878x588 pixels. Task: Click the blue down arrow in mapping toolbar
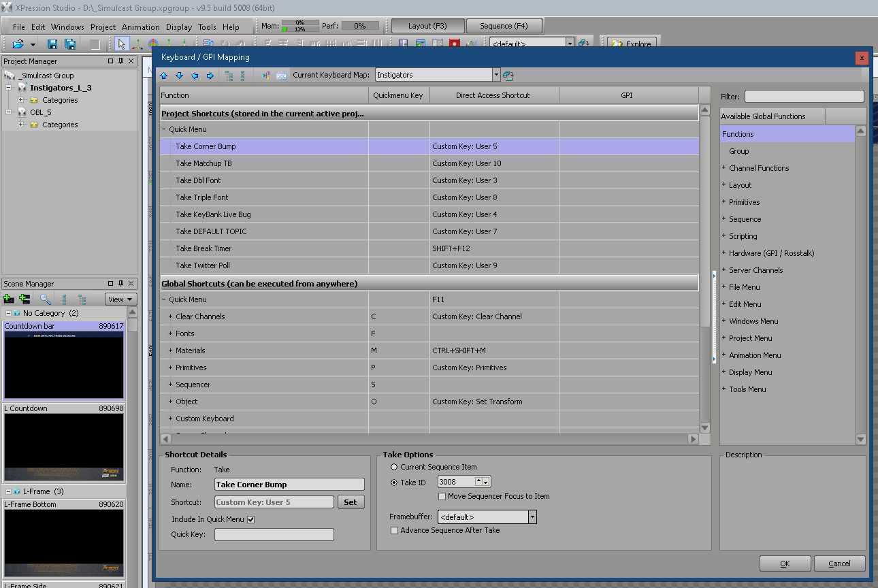coord(179,76)
